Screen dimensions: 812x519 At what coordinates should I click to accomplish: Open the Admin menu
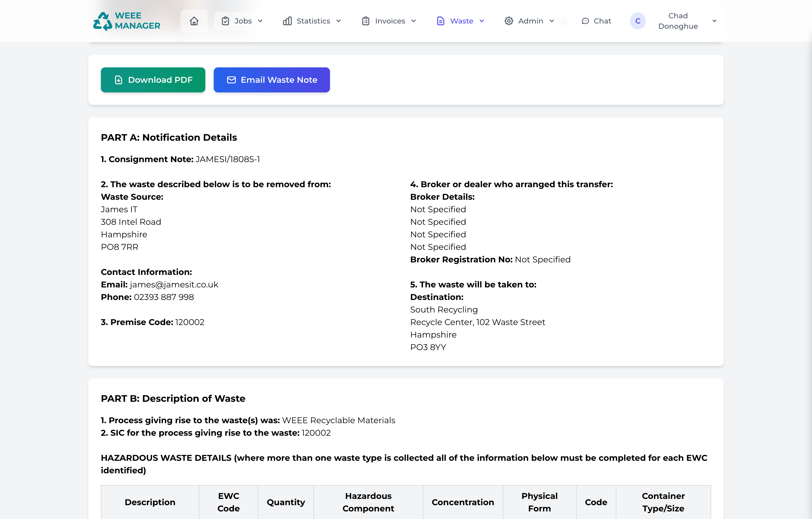click(x=529, y=21)
